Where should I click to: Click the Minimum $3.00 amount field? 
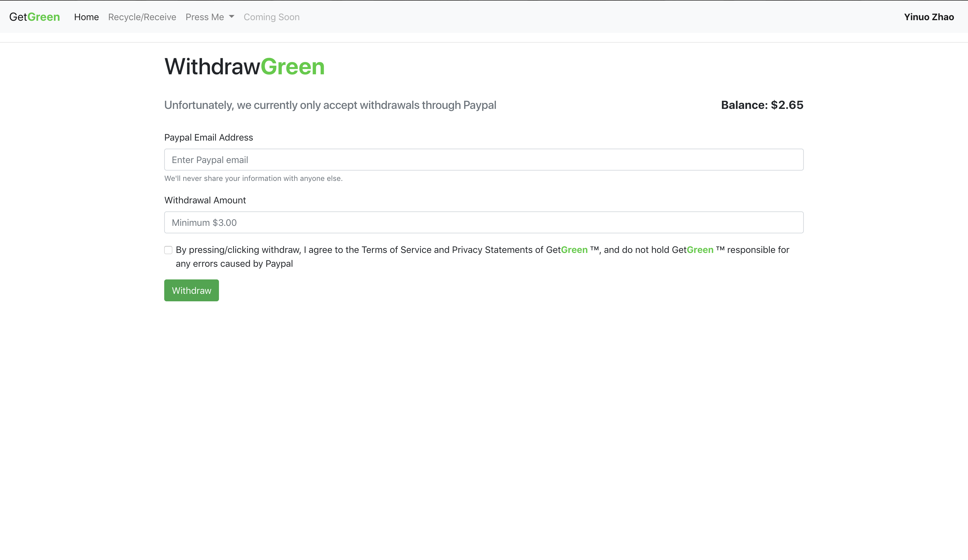point(484,222)
